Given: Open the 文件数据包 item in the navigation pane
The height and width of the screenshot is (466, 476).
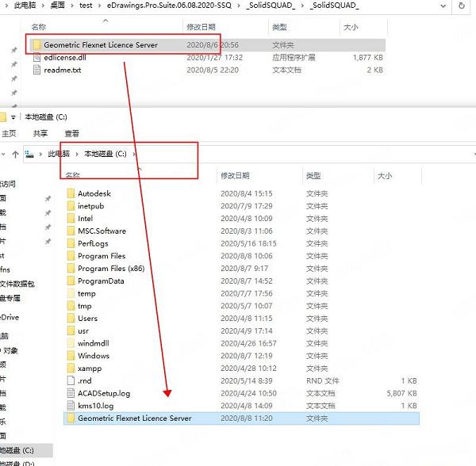Looking at the screenshot, I should pyautogui.click(x=17, y=284).
